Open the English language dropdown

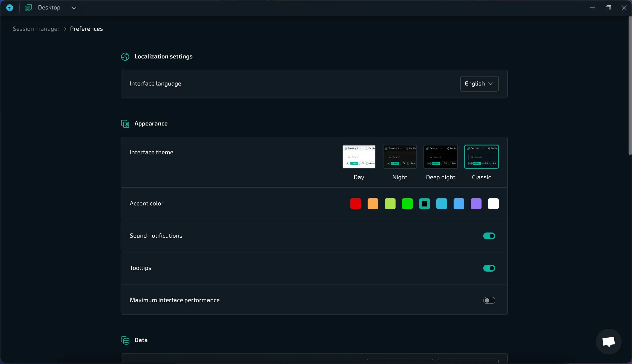pyautogui.click(x=479, y=84)
